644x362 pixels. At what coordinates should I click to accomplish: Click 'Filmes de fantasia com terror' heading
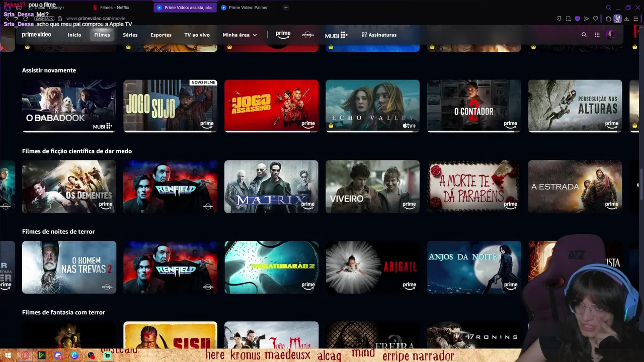point(63,312)
